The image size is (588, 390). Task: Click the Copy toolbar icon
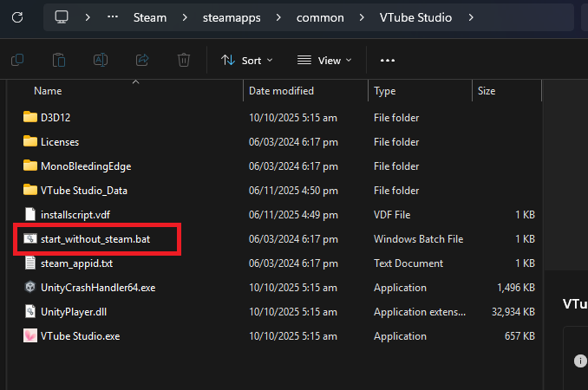(17, 60)
